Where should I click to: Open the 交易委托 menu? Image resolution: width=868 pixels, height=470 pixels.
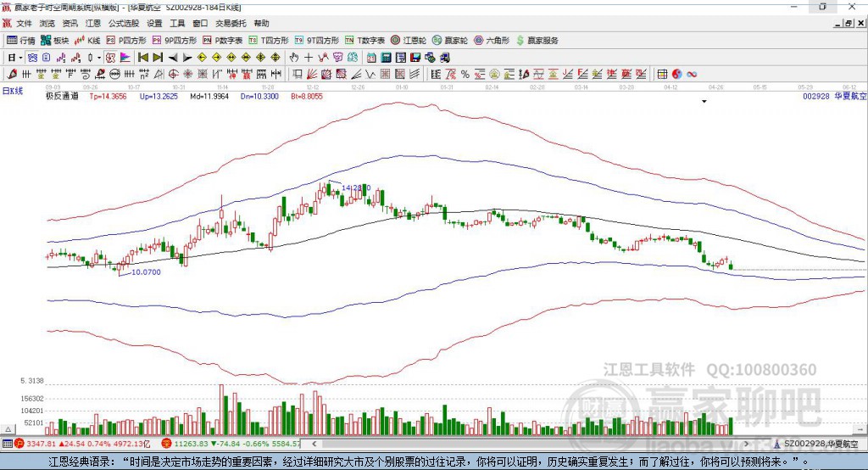[x=231, y=23]
